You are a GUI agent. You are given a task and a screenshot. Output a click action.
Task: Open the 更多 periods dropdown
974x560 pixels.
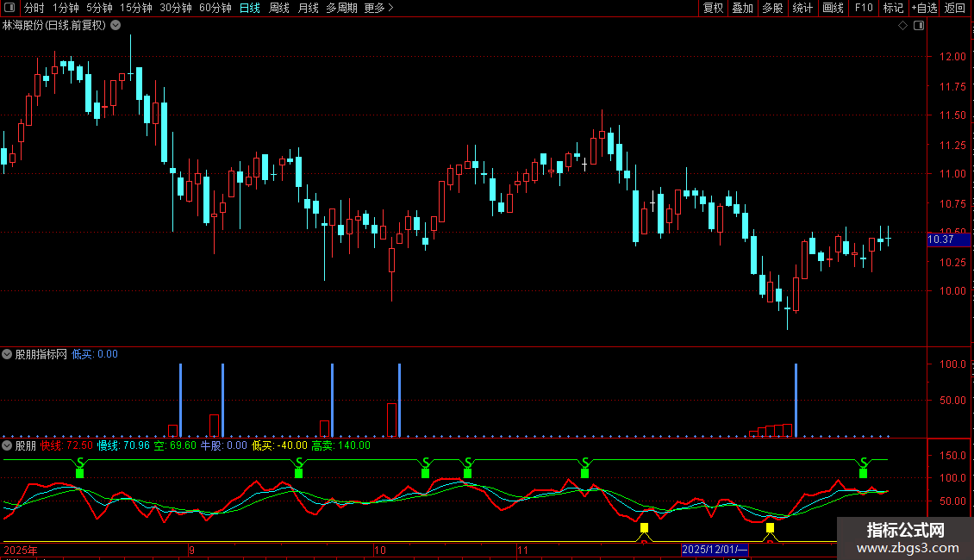378,8
